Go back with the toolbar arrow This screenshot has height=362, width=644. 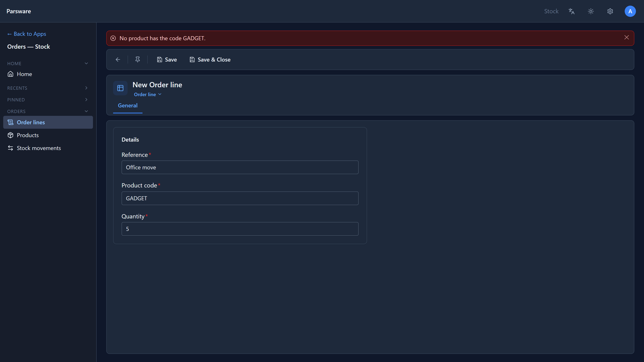click(x=118, y=60)
